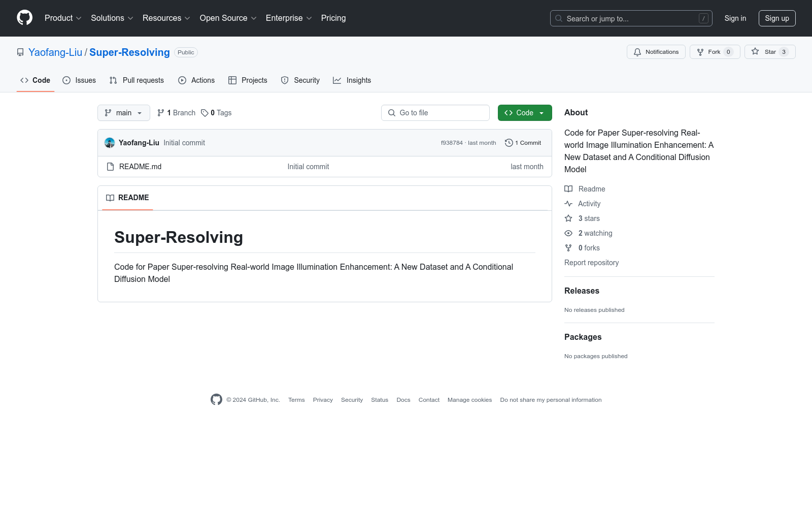Open the README.md file
This screenshot has width=812, height=508.
click(x=140, y=167)
